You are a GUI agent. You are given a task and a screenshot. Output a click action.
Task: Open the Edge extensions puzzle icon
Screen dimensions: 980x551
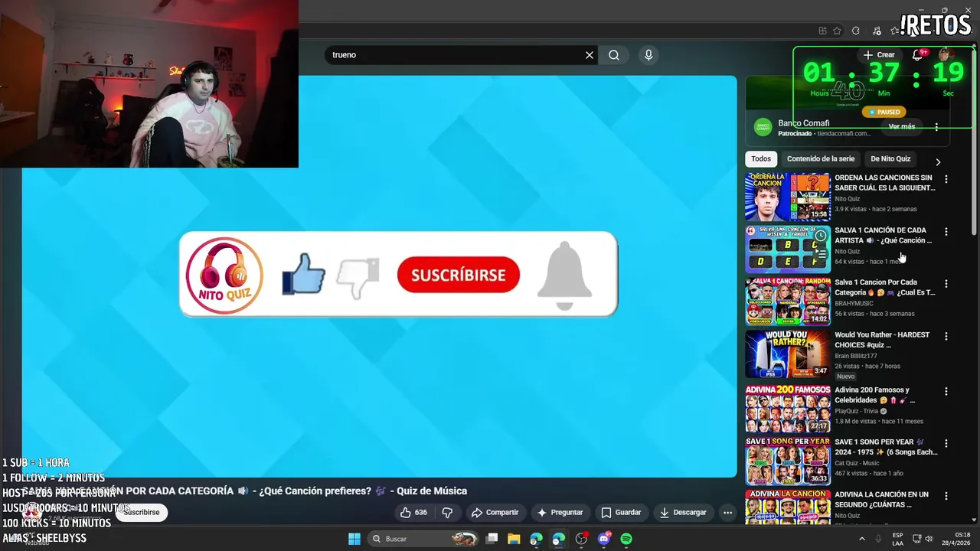pyautogui.click(x=855, y=31)
